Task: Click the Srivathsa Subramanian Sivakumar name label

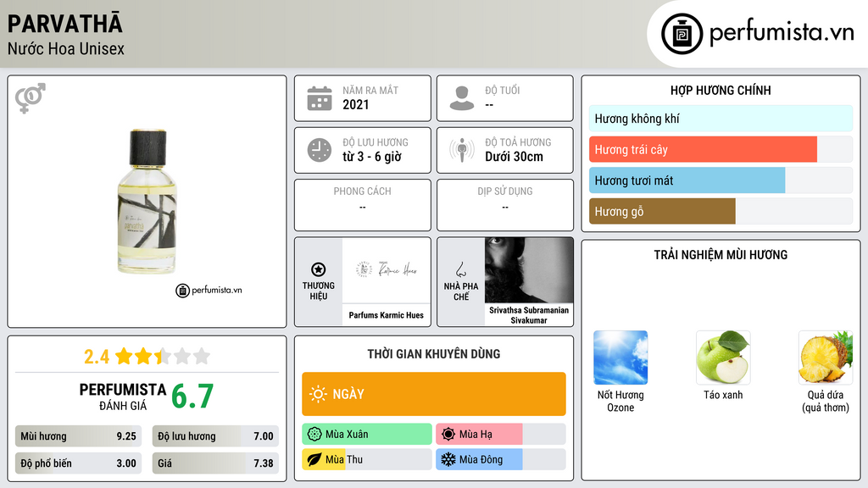Action: tap(529, 315)
